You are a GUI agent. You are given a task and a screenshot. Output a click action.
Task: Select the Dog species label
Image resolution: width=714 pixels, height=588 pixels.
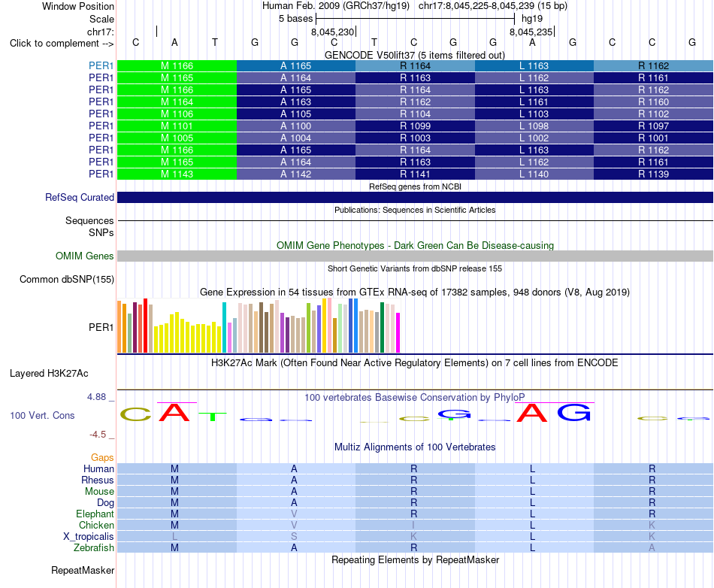click(105, 503)
